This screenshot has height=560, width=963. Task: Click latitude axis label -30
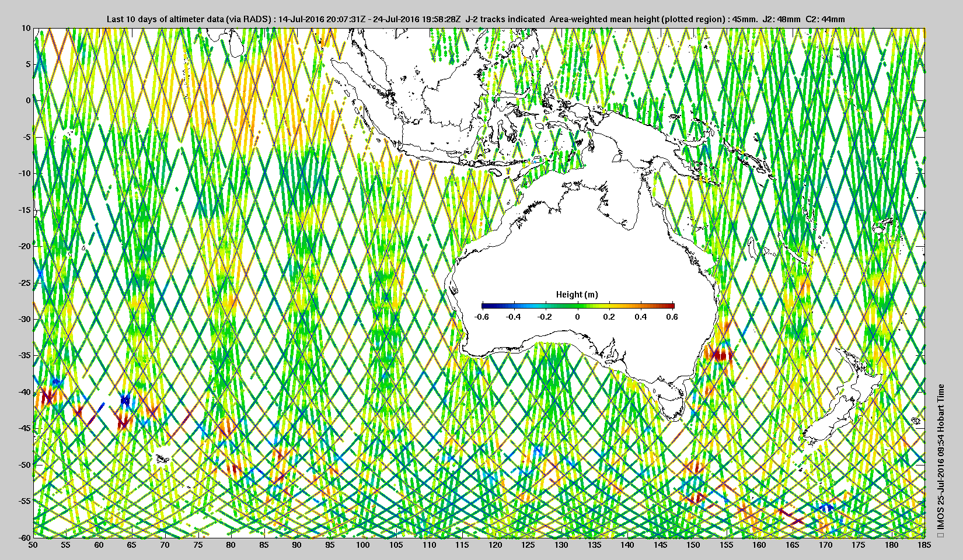pos(25,319)
